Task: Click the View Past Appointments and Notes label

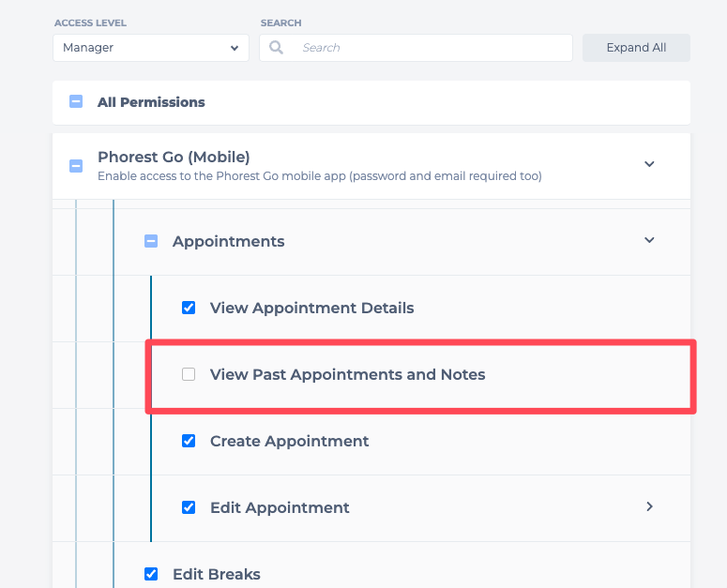Action: [347, 374]
